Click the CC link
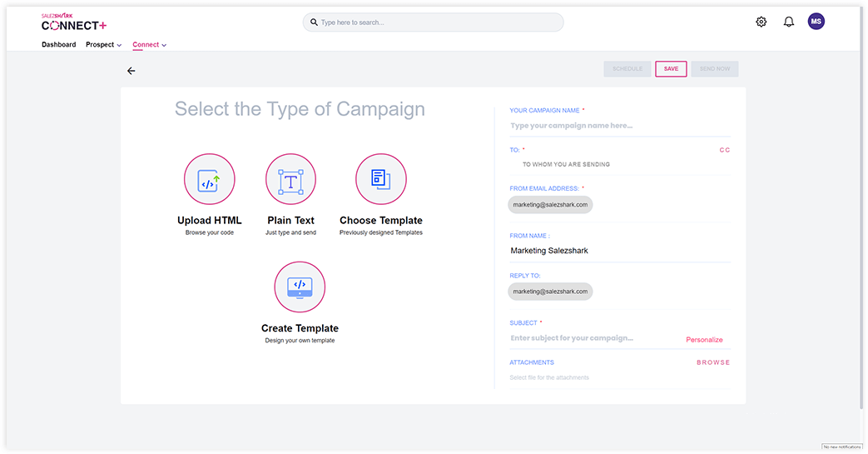Viewport: 868px width, 454px height. point(724,150)
